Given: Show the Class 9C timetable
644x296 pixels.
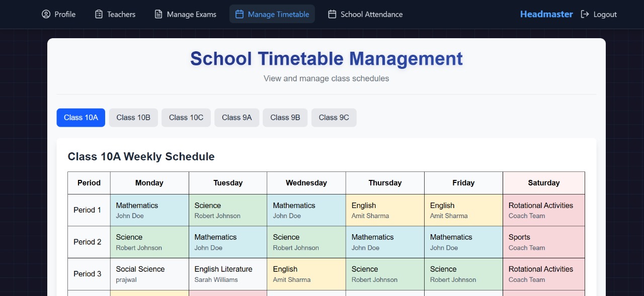Looking at the screenshot, I should click(334, 118).
